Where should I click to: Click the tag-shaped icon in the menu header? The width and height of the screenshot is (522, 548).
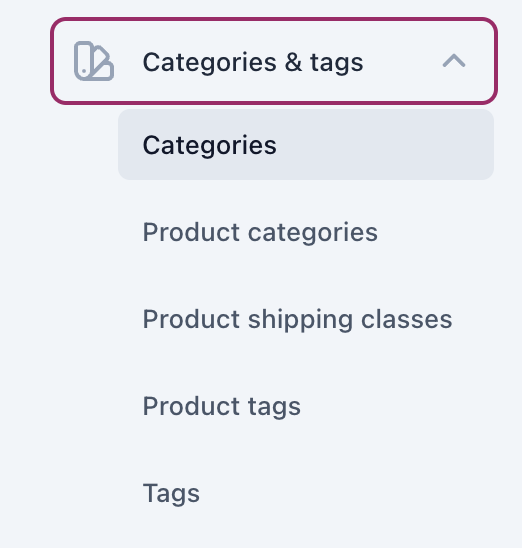[x=94, y=61]
